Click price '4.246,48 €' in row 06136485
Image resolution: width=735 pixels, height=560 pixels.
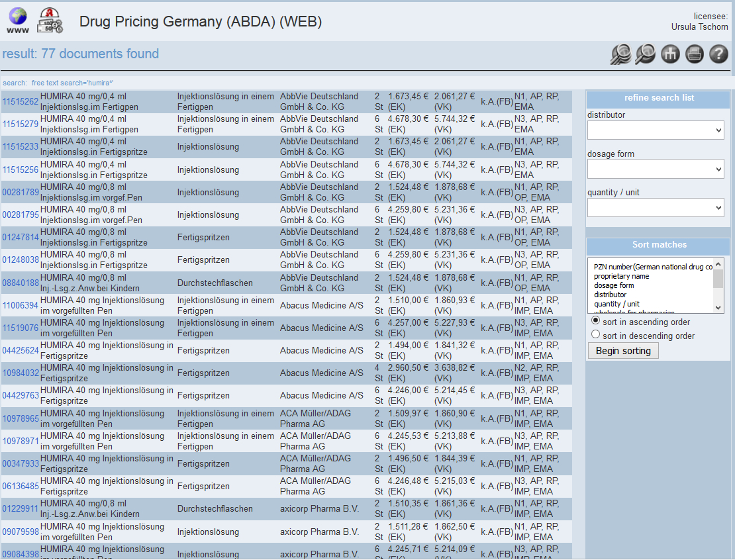pyautogui.click(x=408, y=481)
